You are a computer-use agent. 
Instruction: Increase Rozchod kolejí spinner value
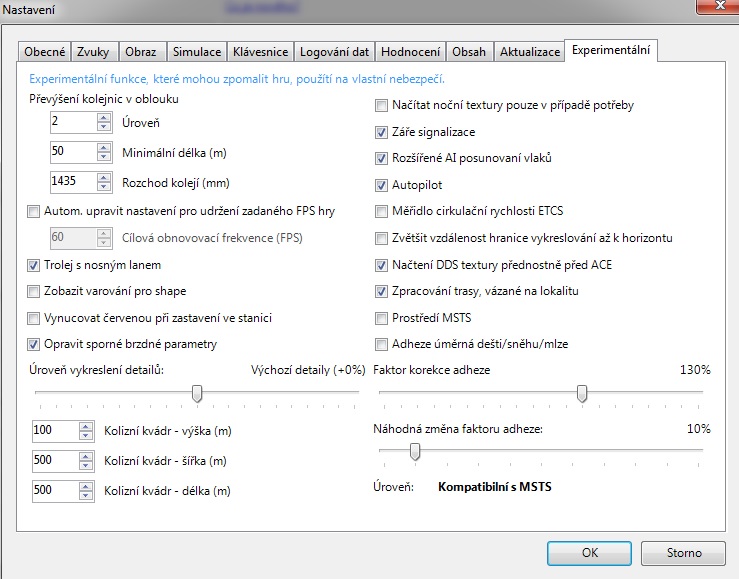103,177
